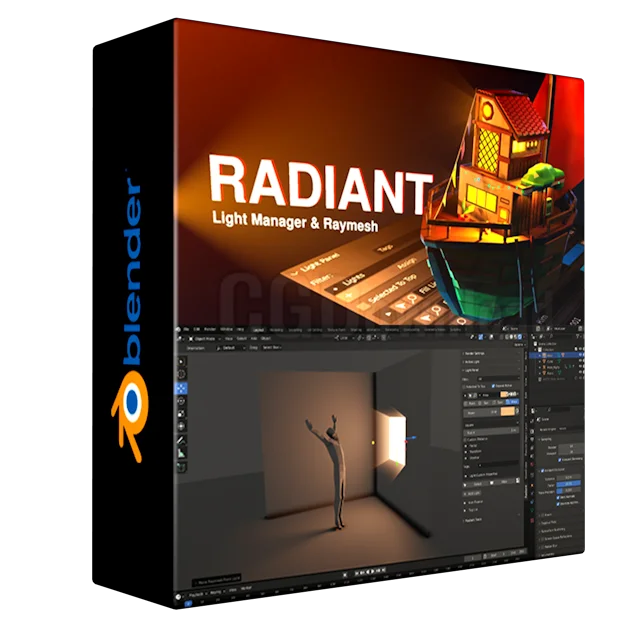
Task: Open the Object properties orange square icon
Action: (532, 485)
